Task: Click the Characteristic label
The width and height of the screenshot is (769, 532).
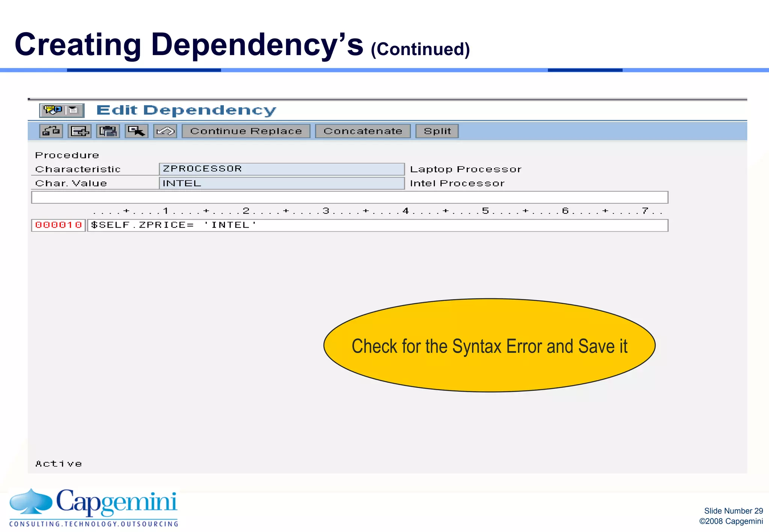Action: (78, 170)
